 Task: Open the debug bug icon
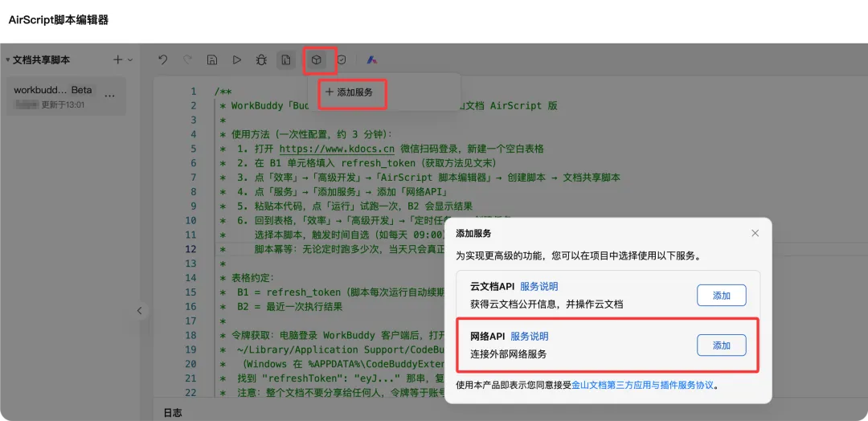click(261, 59)
